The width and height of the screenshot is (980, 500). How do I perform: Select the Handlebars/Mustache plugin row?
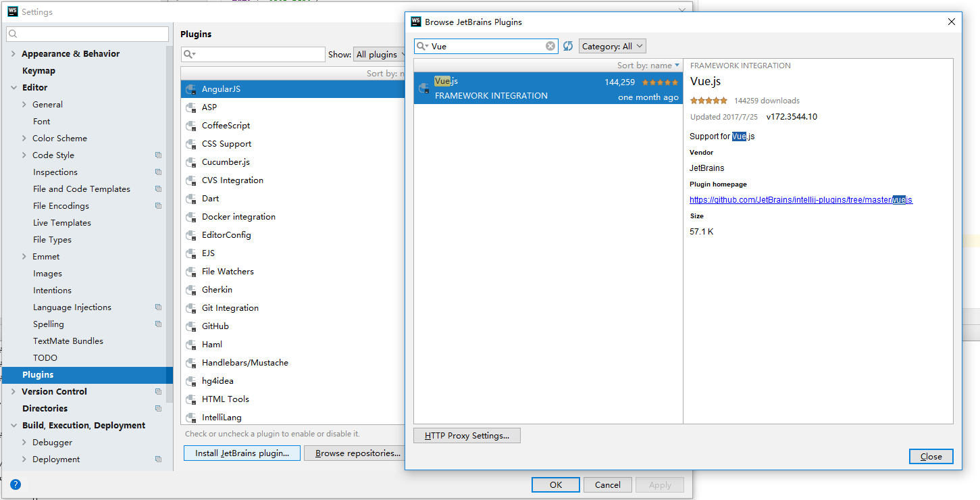[293, 363]
